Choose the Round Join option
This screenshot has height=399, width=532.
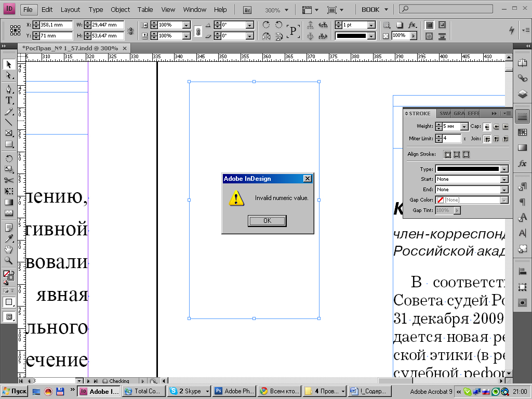(496, 139)
